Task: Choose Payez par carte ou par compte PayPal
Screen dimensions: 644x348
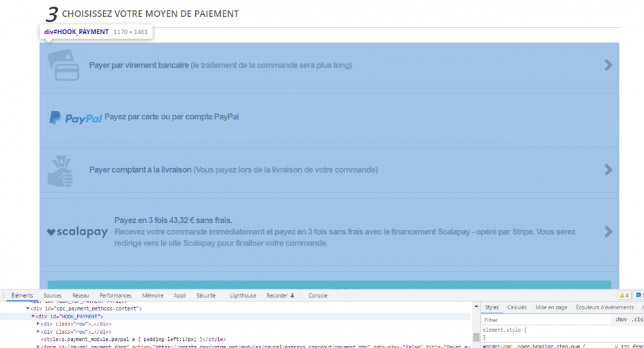Action: pos(329,117)
